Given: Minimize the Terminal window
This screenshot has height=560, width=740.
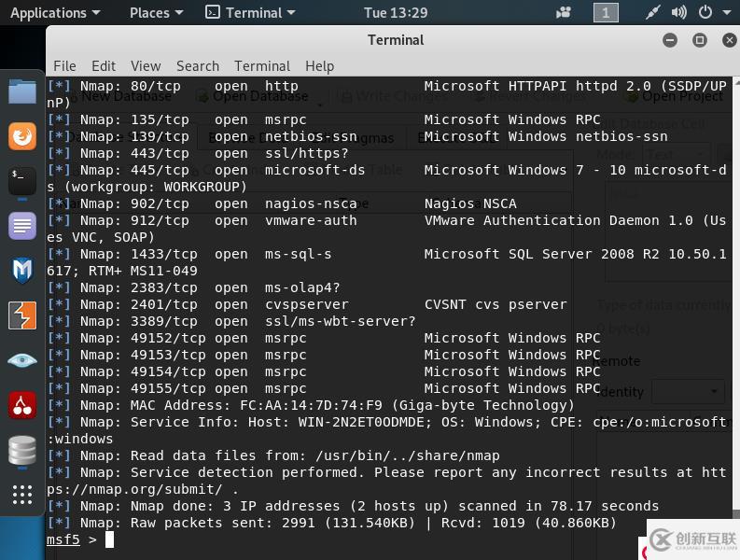Looking at the screenshot, I should coord(670,40).
